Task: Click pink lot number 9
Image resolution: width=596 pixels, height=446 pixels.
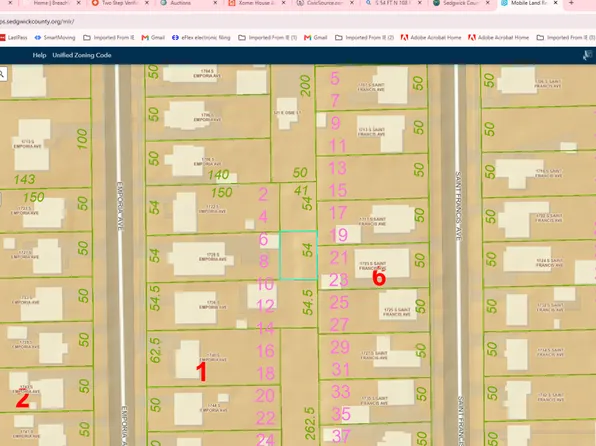Action: [x=335, y=123]
